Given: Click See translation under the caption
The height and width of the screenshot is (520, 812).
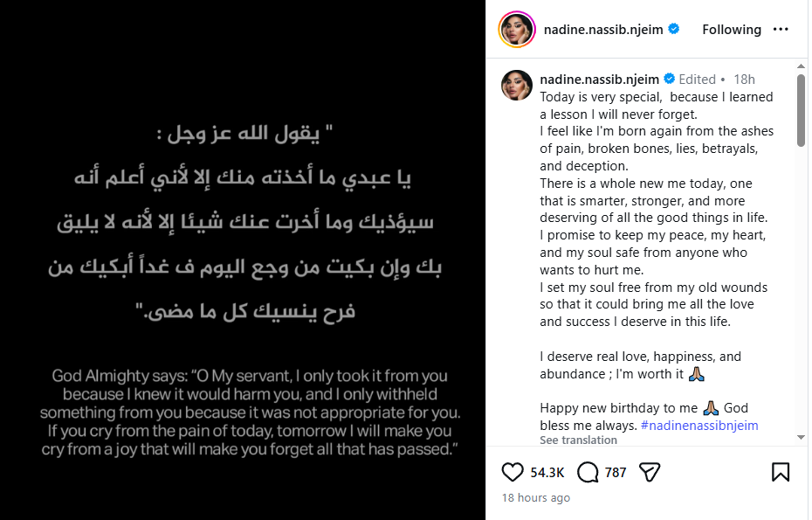Looking at the screenshot, I should point(578,440).
